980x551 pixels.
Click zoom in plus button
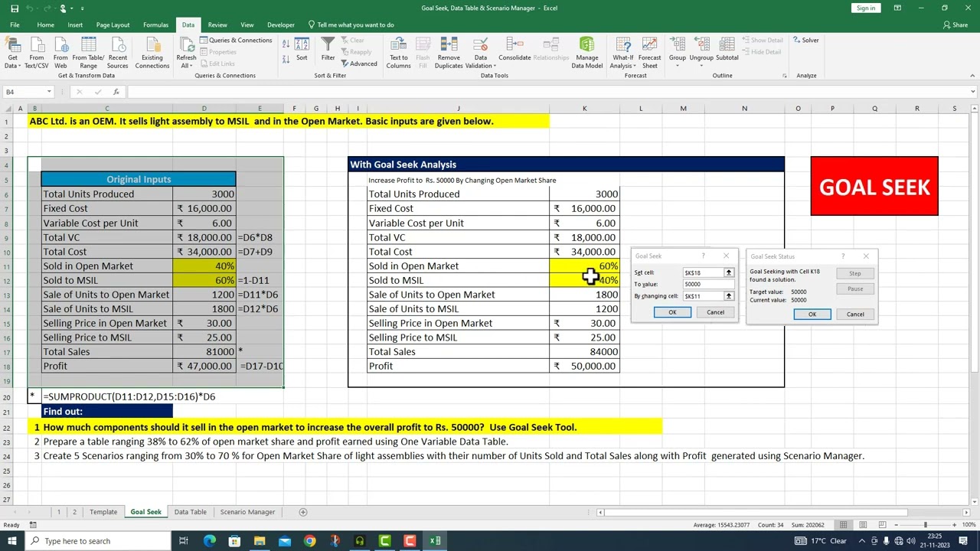[955, 525]
